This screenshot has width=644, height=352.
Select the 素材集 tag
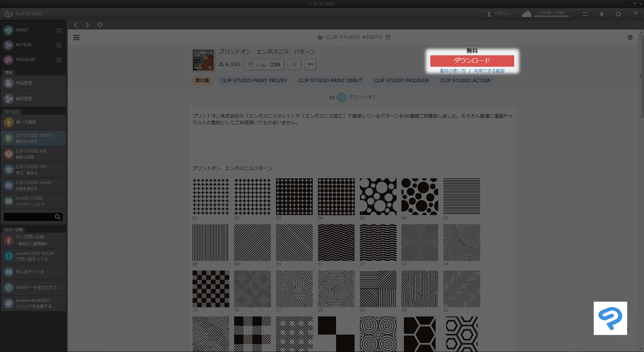click(x=202, y=81)
